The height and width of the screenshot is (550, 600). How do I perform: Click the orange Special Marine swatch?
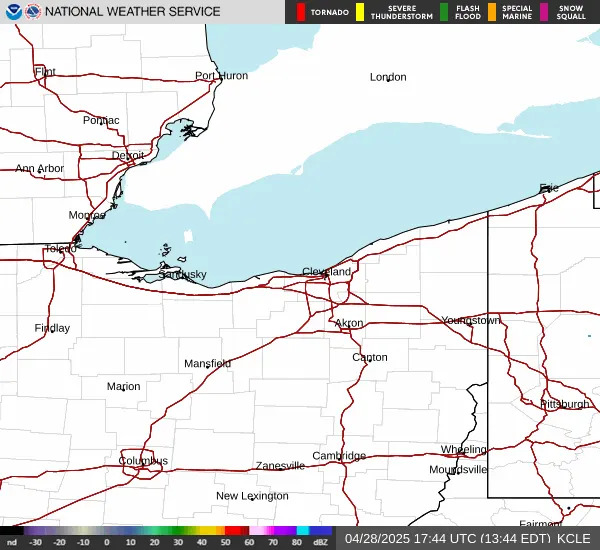[x=492, y=12]
